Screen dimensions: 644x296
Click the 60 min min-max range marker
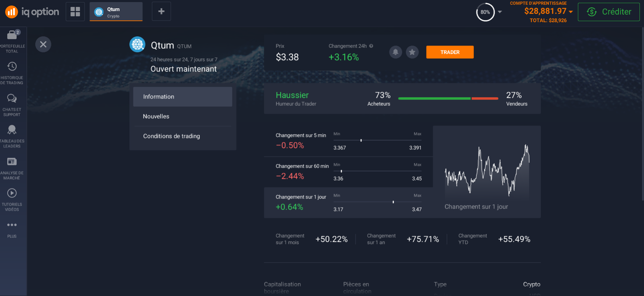coord(341,171)
